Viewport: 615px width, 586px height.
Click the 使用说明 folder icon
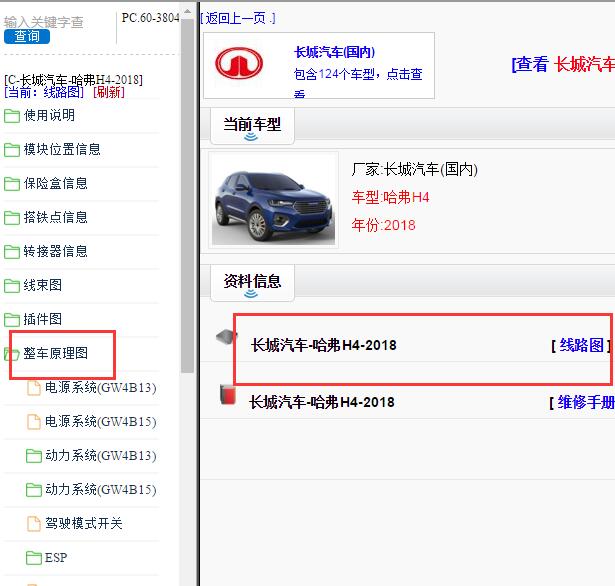[12, 116]
